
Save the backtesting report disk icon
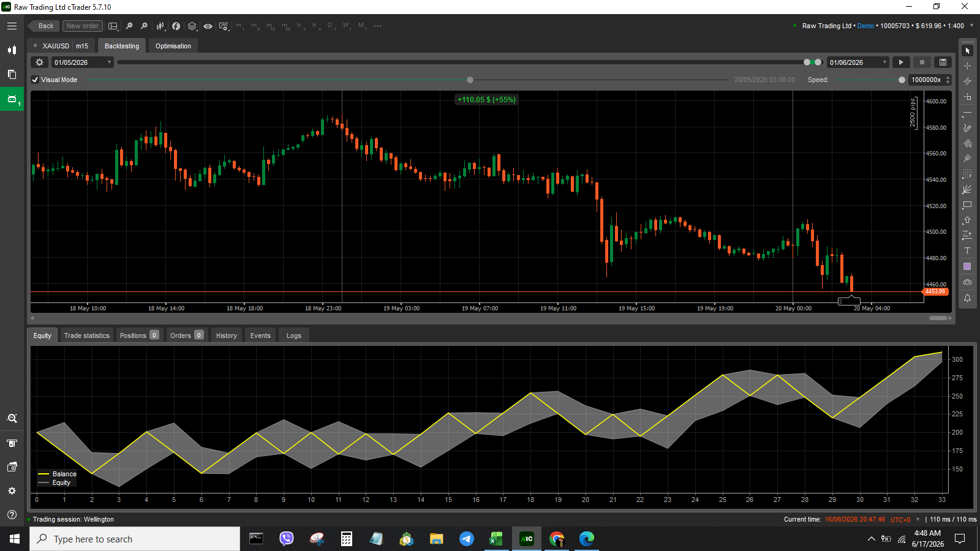coord(943,62)
